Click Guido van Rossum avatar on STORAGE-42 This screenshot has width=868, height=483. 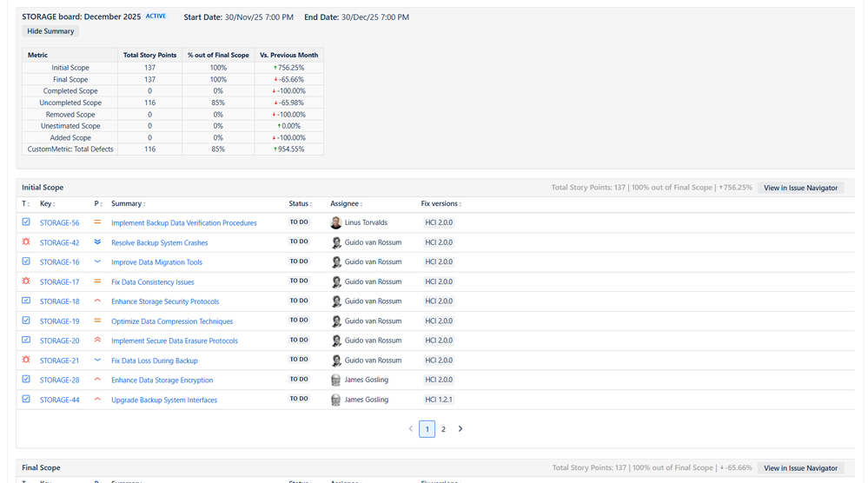pyautogui.click(x=335, y=243)
